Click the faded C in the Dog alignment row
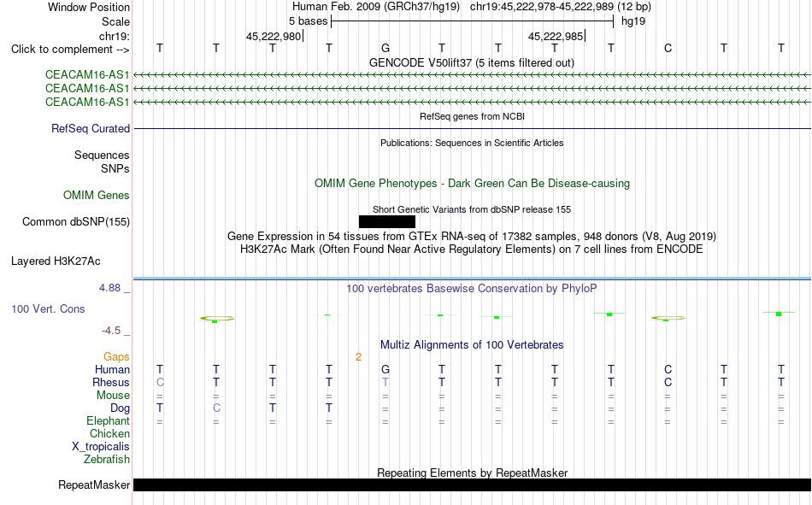812x505 pixels. [x=216, y=408]
